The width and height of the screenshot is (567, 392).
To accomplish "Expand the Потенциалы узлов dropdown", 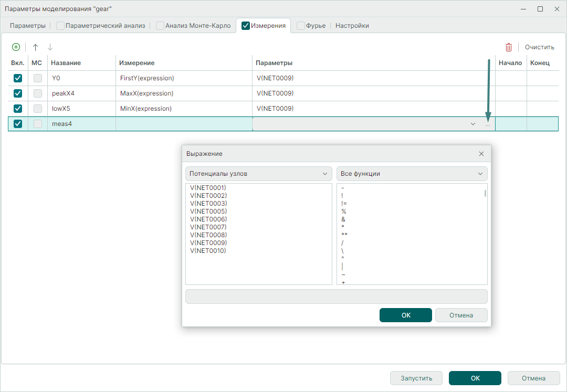I will tap(258, 174).
